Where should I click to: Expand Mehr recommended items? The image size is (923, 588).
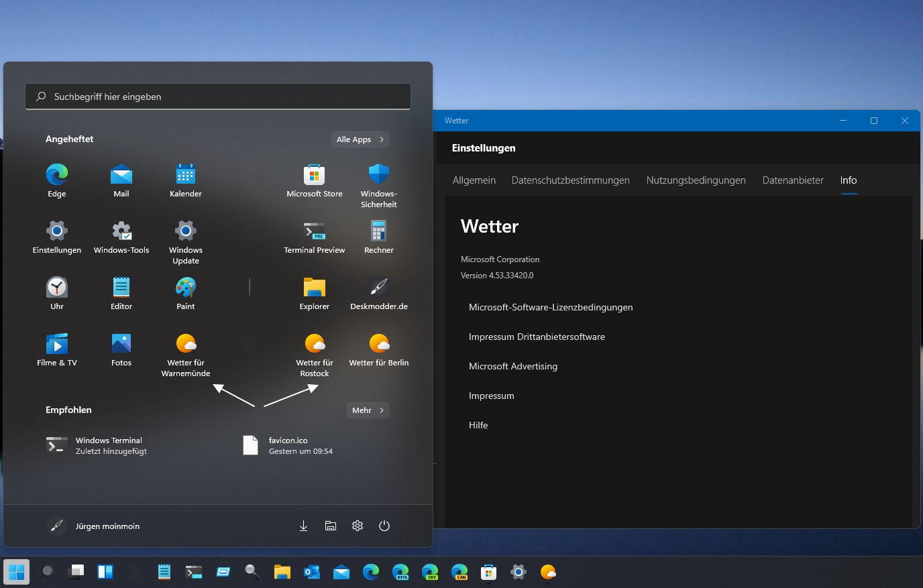[368, 410]
